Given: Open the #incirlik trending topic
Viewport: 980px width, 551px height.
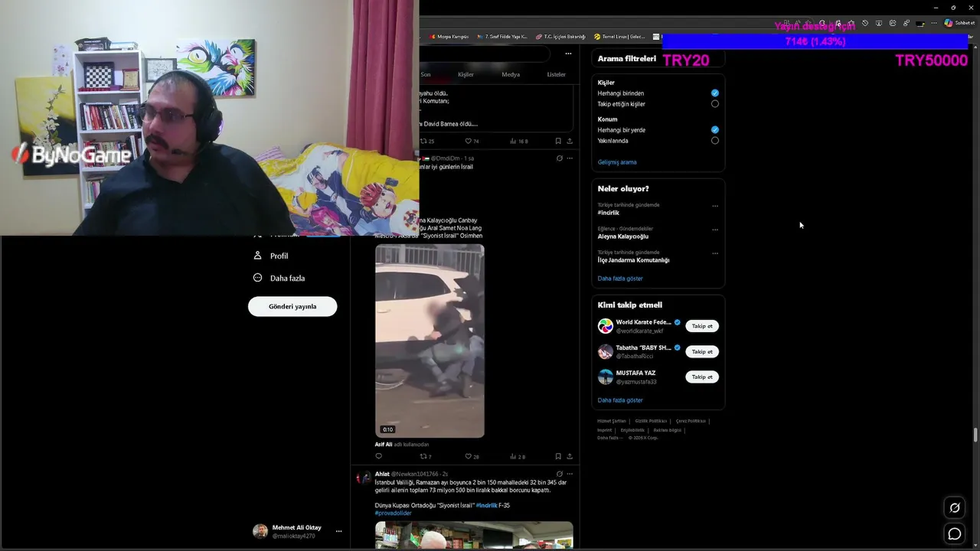Looking at the screenshot, I should coord(609,213).
